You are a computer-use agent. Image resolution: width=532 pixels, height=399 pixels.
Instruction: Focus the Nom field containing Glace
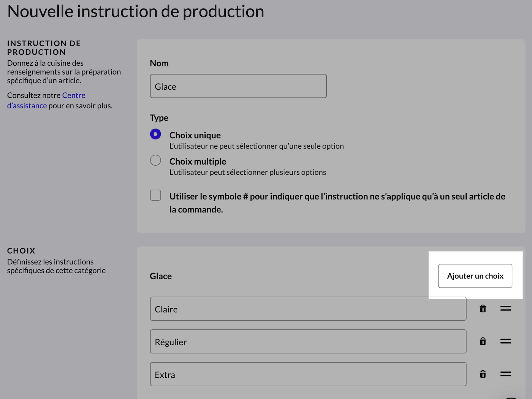tap(238, 86)
